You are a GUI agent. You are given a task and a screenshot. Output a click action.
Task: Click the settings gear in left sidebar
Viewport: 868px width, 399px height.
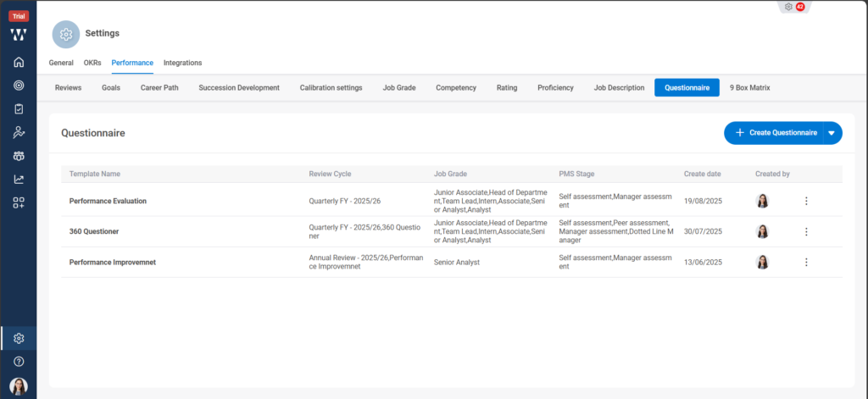(x=19, y=338)
